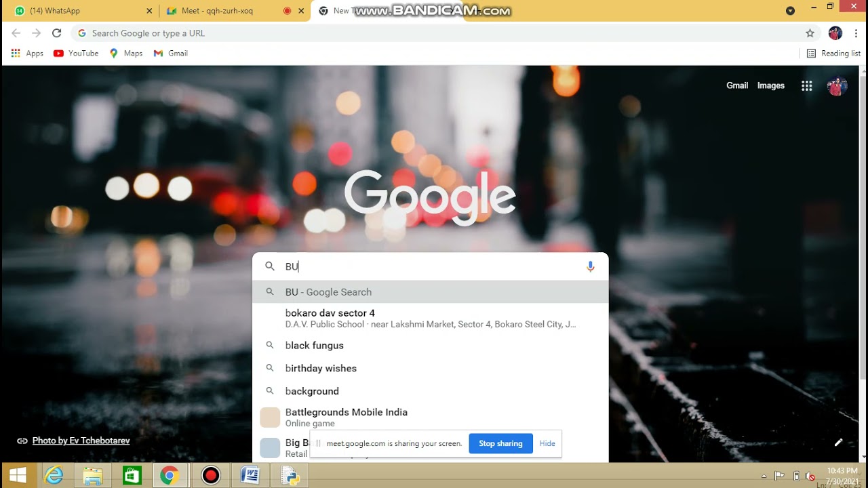The image size is (868, 488).
Task: Select 'BU - Google Search' suggestion
Action: coord(431,292)
